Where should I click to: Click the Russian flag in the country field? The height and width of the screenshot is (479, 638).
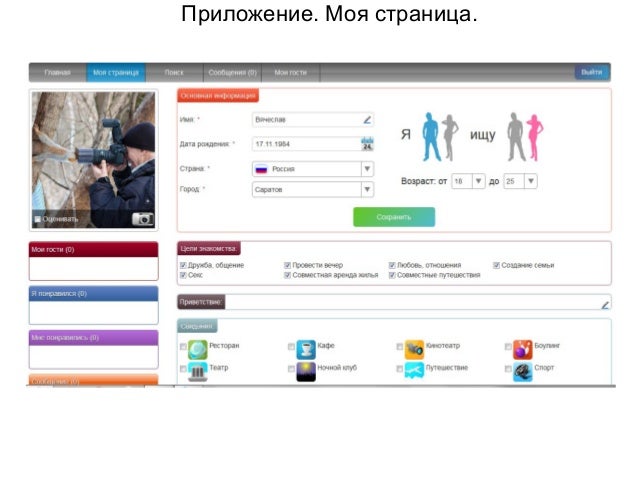click(261, 169)
